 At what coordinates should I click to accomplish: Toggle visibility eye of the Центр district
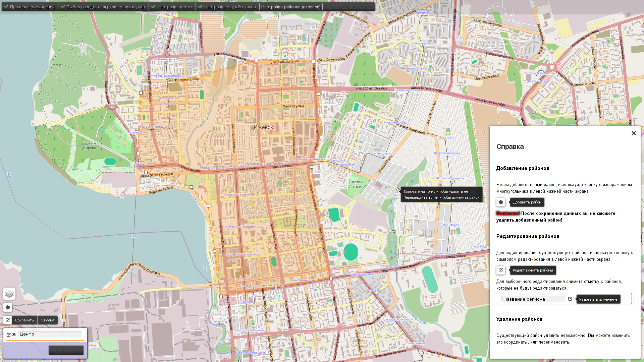pyautogui.click(x=14, y=335)
